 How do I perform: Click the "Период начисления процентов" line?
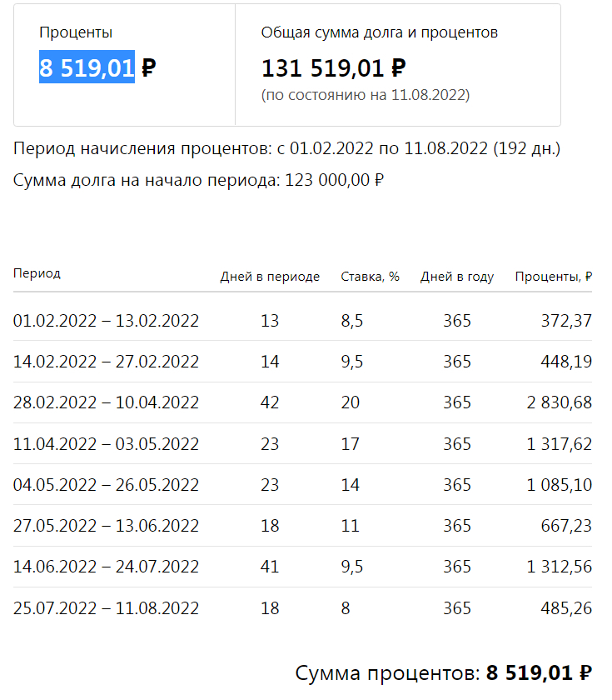[286, 149]
